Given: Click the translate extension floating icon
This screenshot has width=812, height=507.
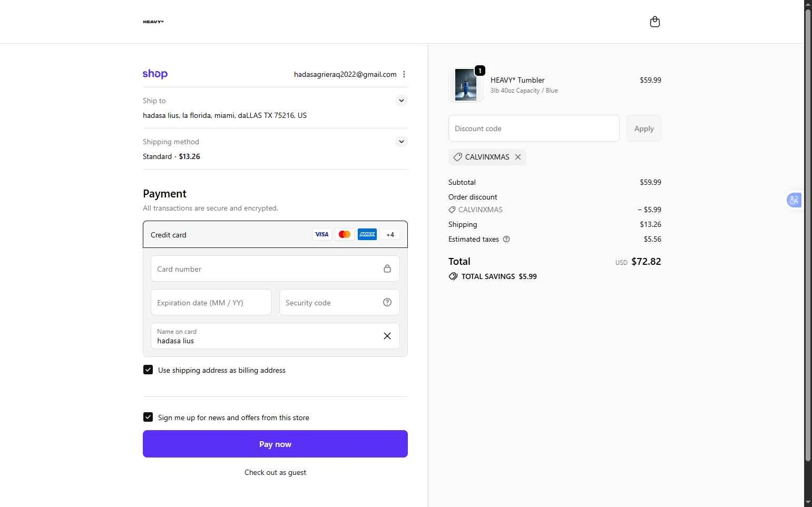Looking at the screenshot, I should click(794, 200).
